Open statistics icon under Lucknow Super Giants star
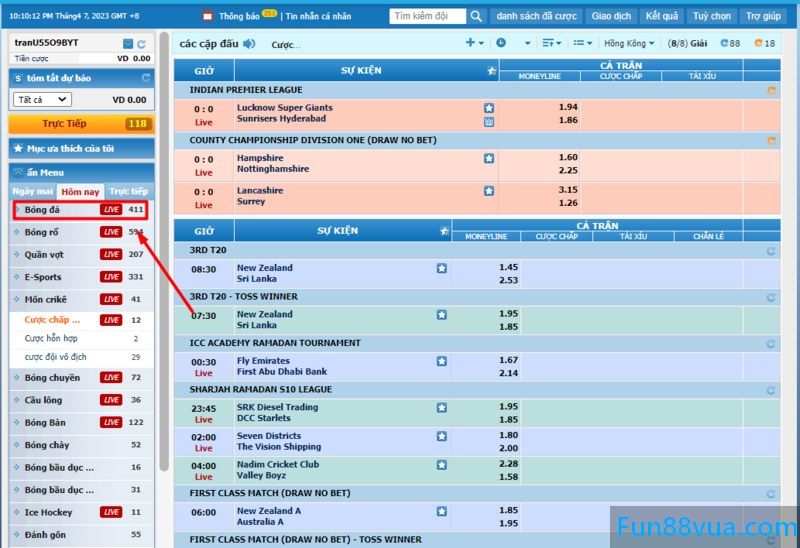The image size is (800, 548). pos(489,122)
